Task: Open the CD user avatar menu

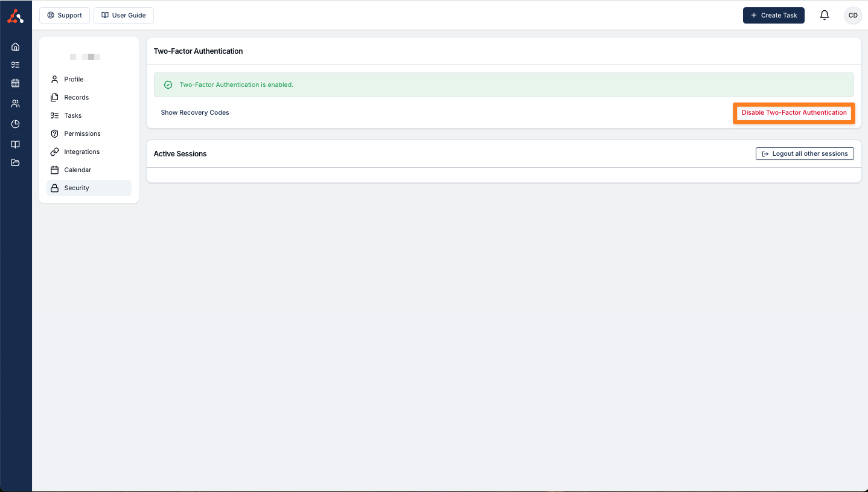Action: tap(853, 15)
